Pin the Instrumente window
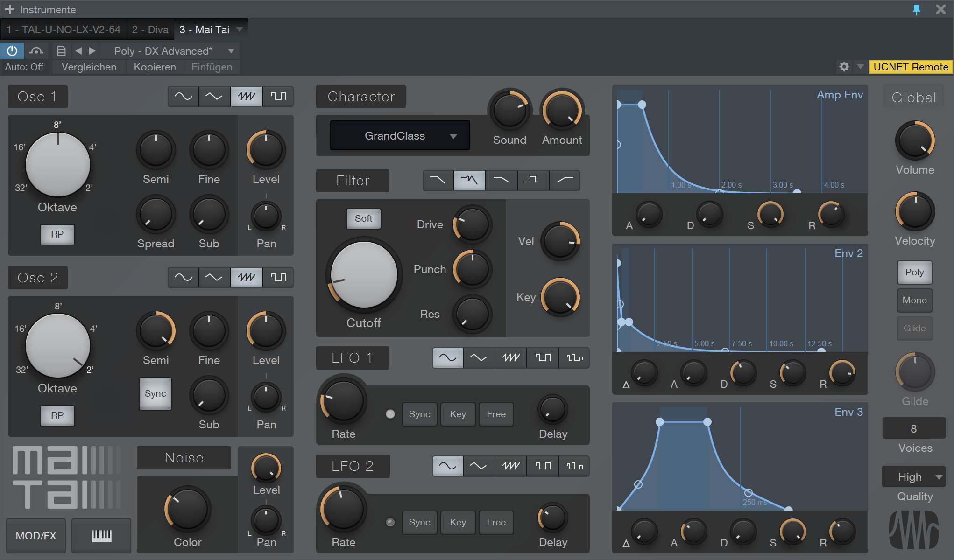Screen dimensions: 954x560 (x=917, y=9)
